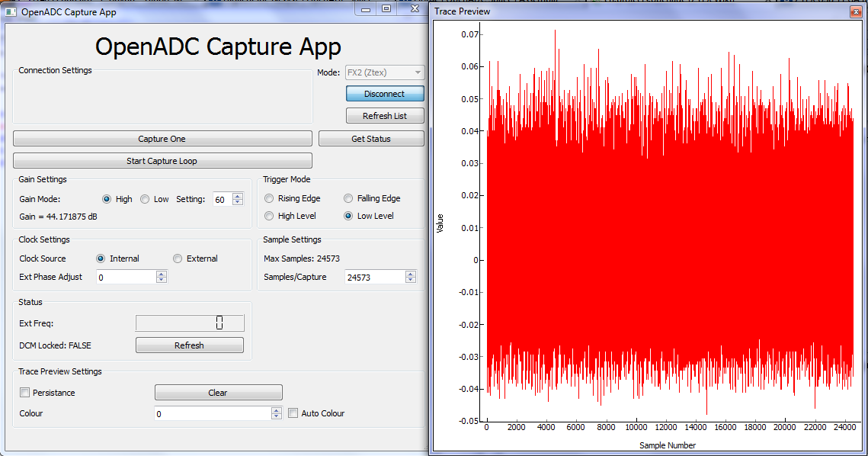868x456 pixels.
Task: Start Capture Loop
Action: pyautogui.click(x=162, y=161)
